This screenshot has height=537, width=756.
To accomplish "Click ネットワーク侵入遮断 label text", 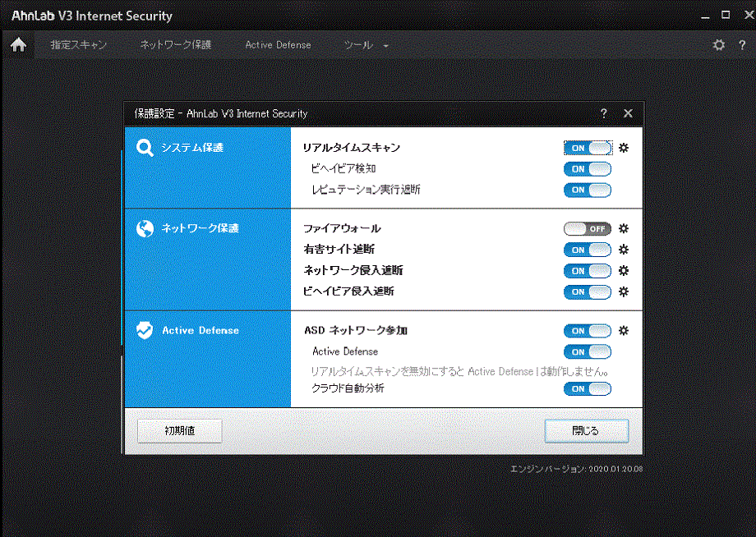I will click(353, 271).
